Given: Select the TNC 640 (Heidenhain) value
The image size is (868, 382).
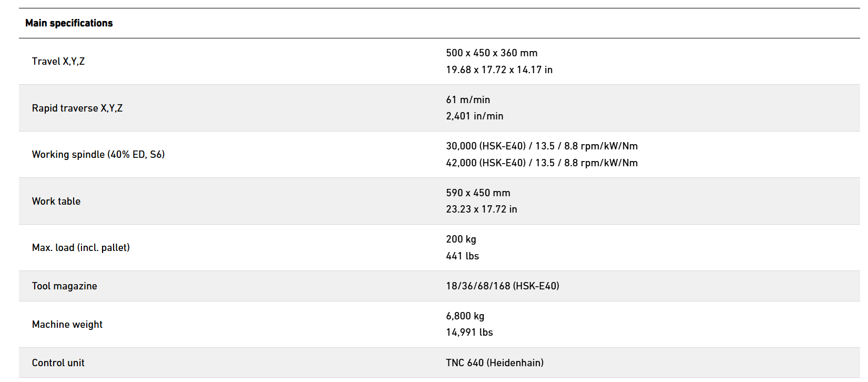Looking at the screenshot, I should coord(494,363).
